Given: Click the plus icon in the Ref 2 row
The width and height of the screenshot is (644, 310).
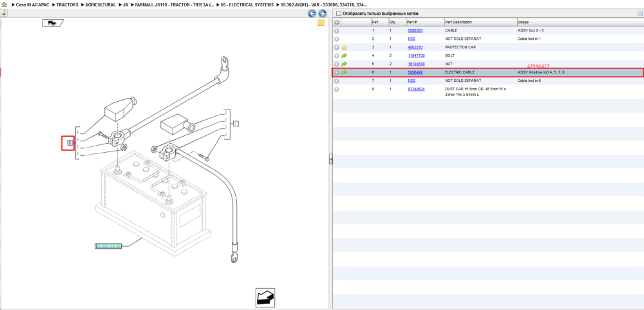Looking at the screenshot, I should pyautogui.click(x=336, y=39).
